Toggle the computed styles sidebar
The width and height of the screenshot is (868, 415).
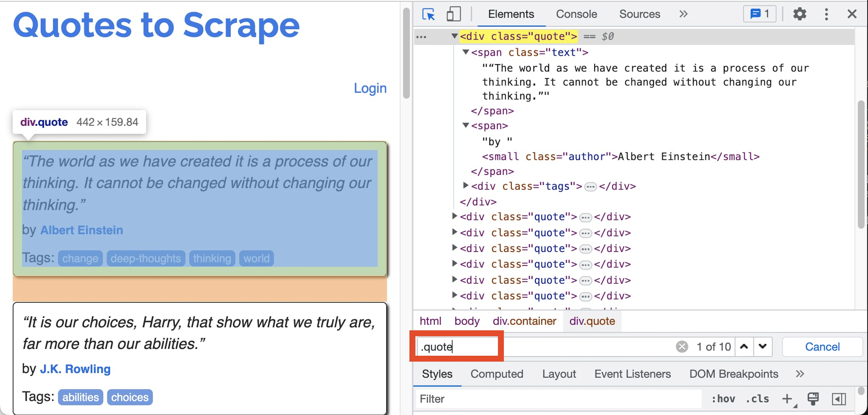coord(839,399)
